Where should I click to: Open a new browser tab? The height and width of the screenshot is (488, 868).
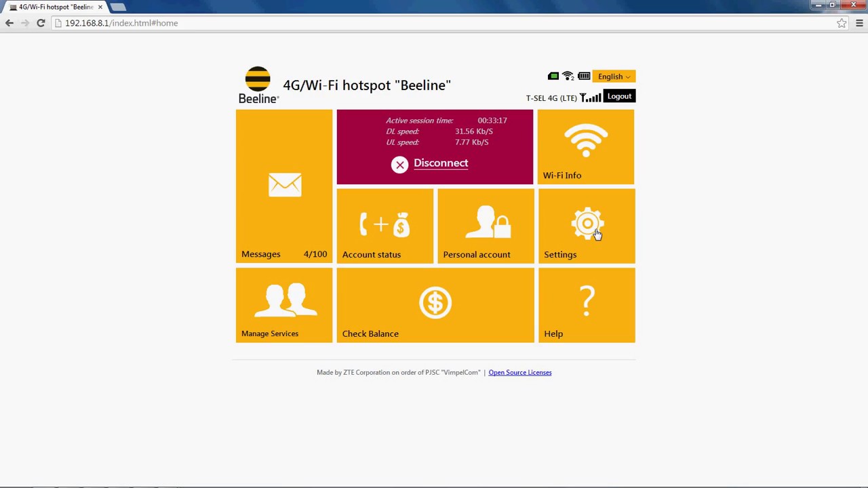click(x=118, y=7)
